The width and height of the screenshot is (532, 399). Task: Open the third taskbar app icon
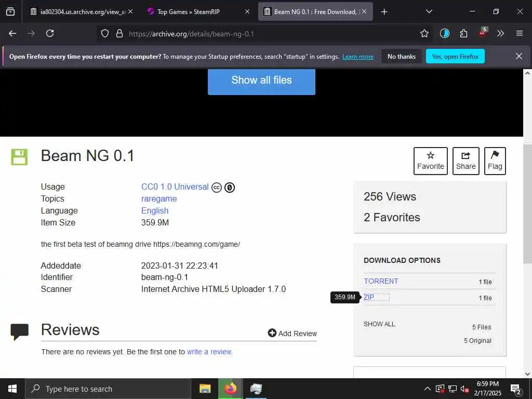point(256,389)
